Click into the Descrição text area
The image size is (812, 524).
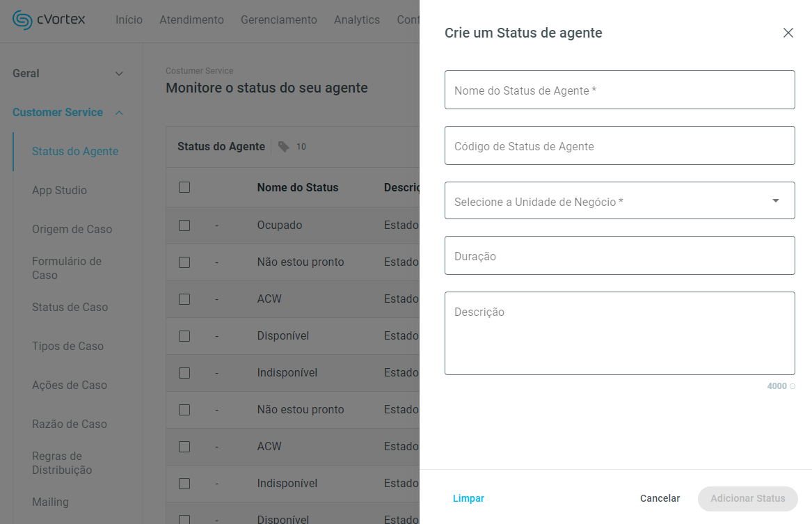pyautogui.click(x=619, y=333)
